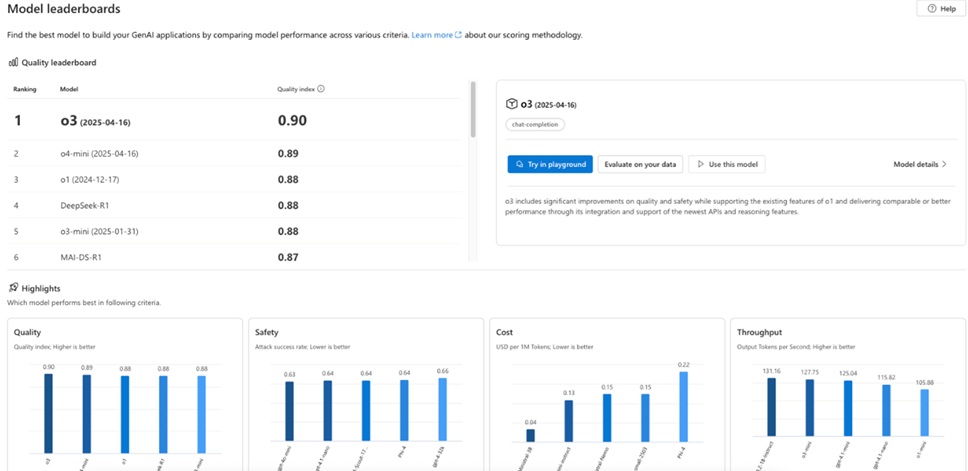Click Use this model button
Viewport: 968px width, 471px height.
[x=727, y=164]
